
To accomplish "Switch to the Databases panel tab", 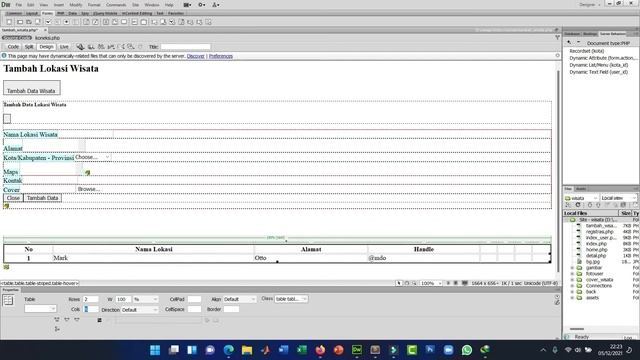I will click(572, 34).
